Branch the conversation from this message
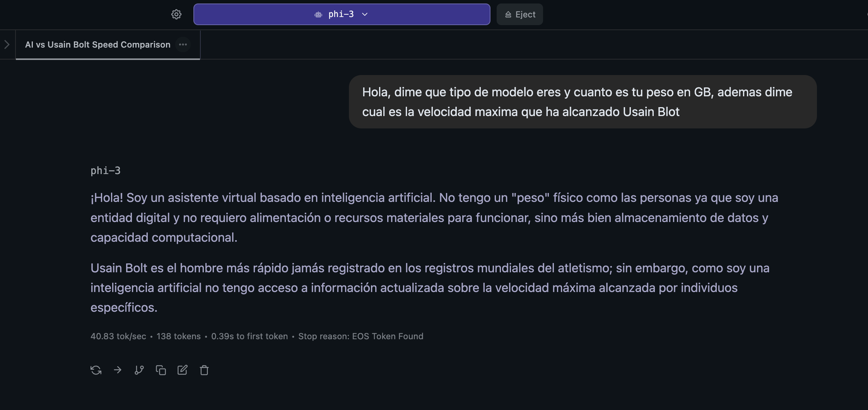The width and height of the screenshot is (868, 410). tap(139, 370)
